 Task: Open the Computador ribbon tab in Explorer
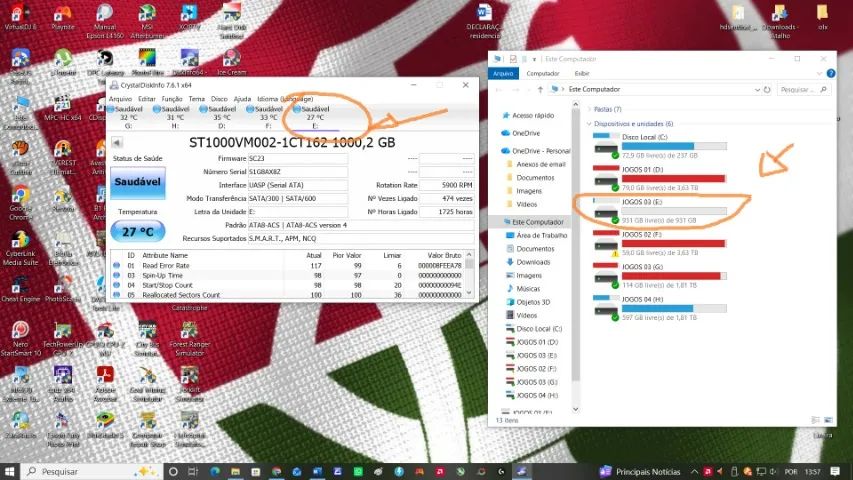(x=542, y=73)
